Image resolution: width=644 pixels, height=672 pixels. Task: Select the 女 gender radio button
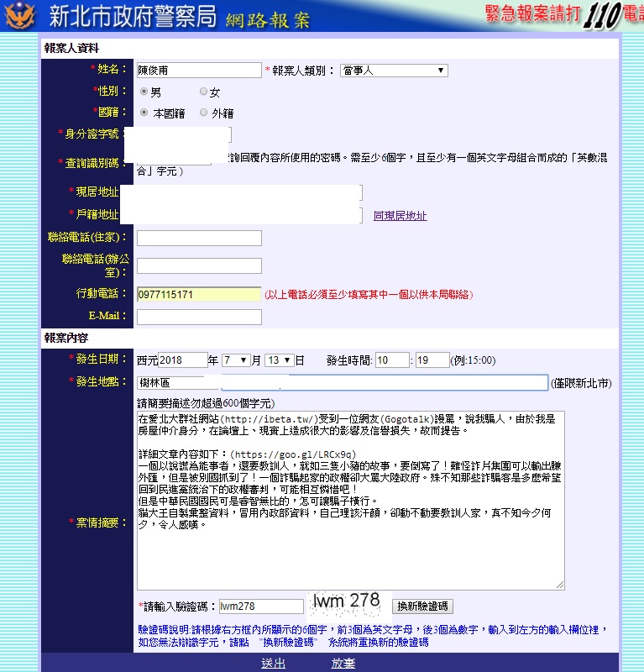coord(203,92)
